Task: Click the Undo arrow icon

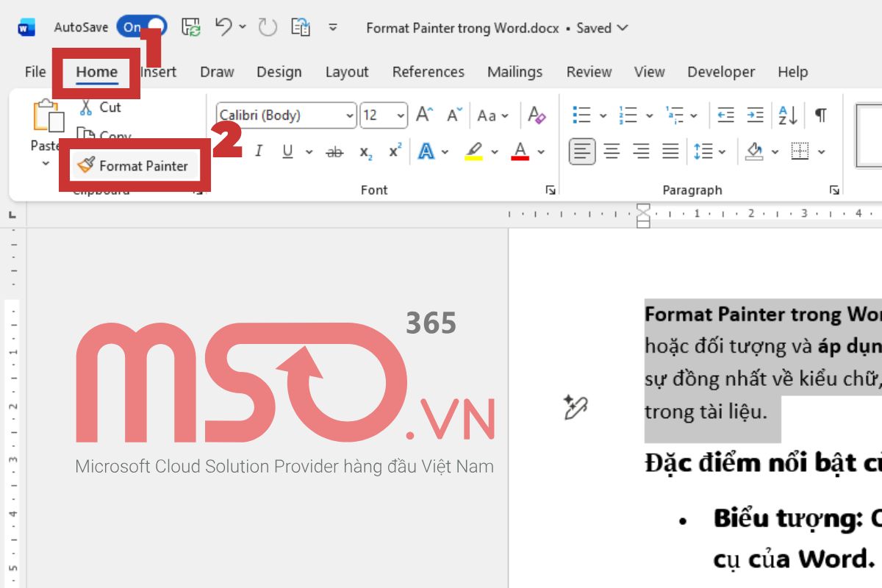Action: (x=223, y=26)
